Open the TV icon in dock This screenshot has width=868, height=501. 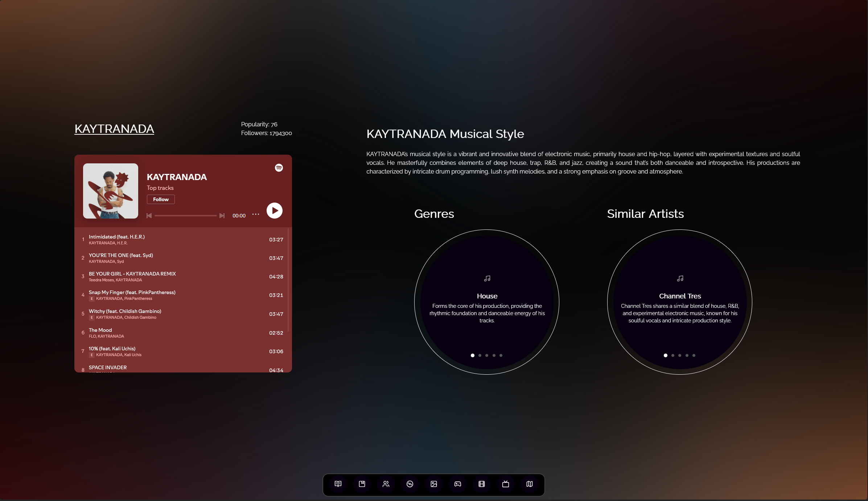[x=506, y=484]
